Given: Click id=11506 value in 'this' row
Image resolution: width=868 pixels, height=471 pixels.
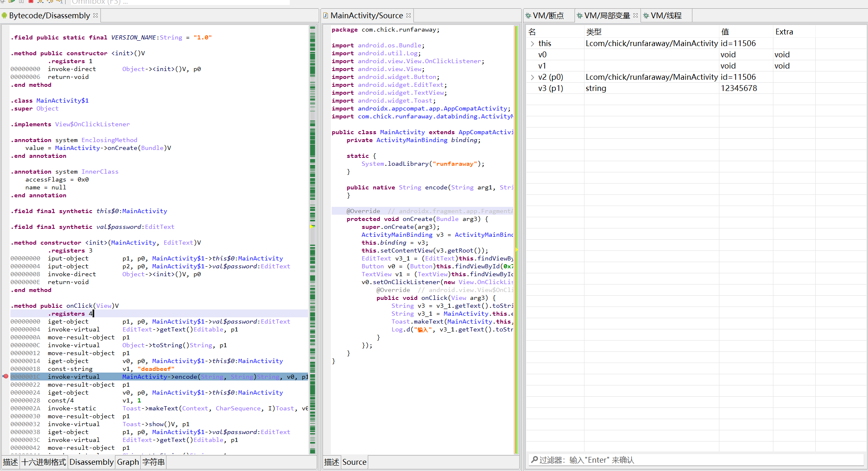Looking at the screenshot, I should tap(738, 43).
